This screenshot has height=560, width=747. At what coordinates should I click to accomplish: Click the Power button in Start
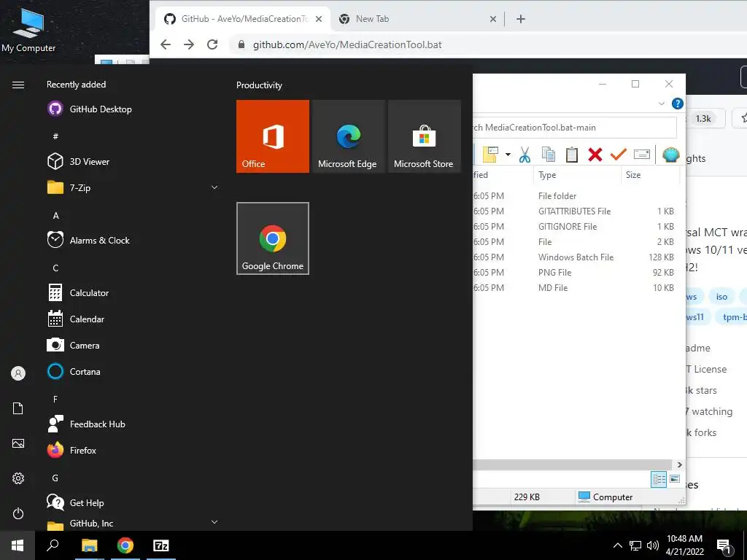[x=18, y=513]
